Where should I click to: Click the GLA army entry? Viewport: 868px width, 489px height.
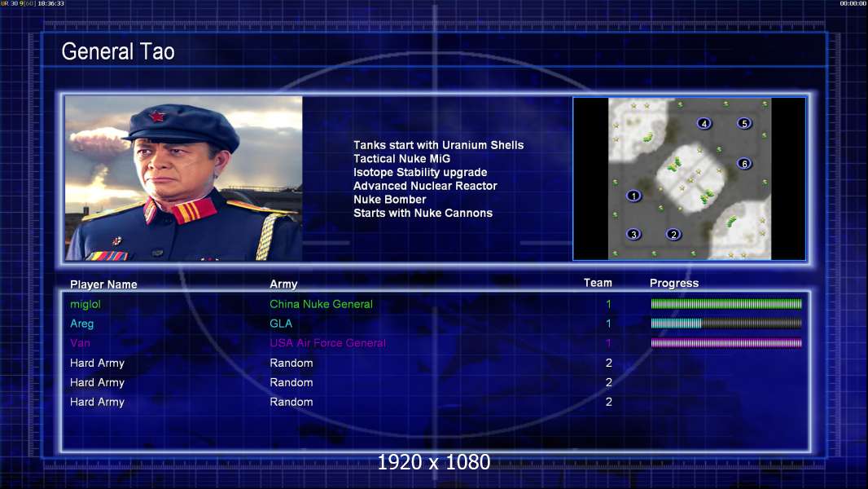281,324
